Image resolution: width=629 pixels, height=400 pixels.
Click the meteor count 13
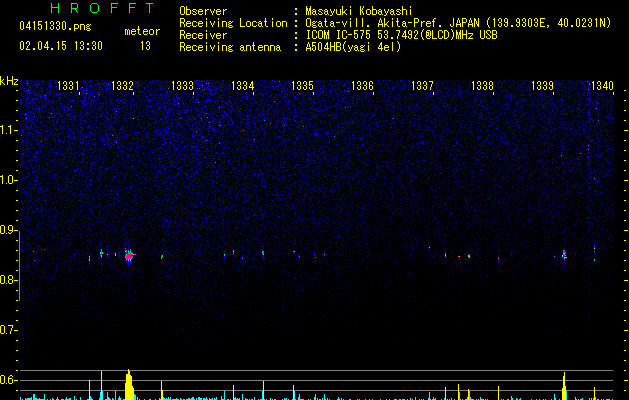[145, 46]
